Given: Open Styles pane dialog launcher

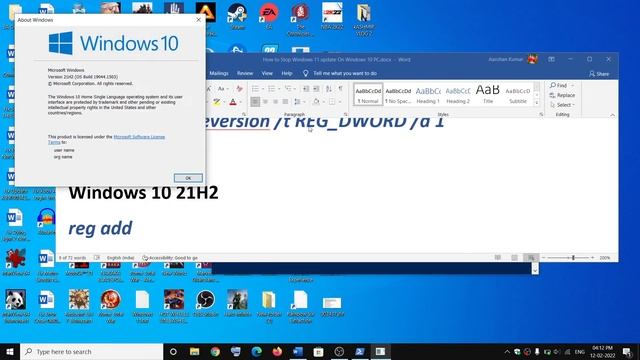Looking at the screenshot, I should pyautogui.click(x=541, y=114).
